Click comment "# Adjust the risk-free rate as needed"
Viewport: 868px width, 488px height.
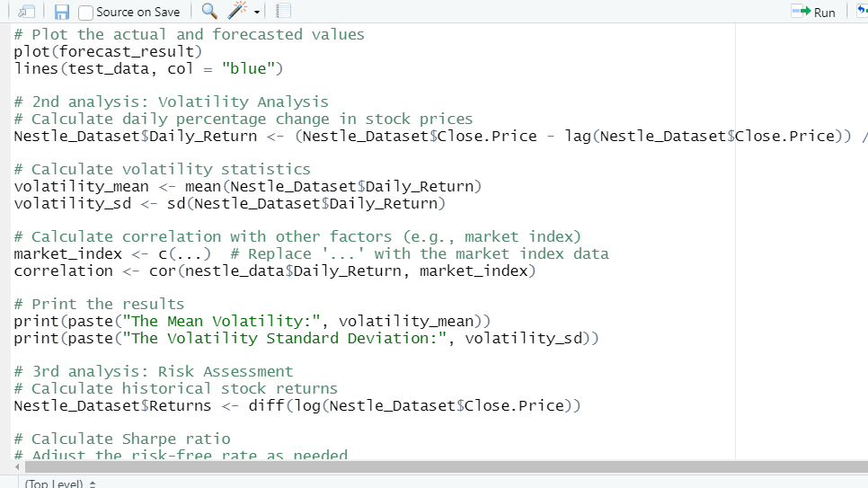click(x=181, y=454)
